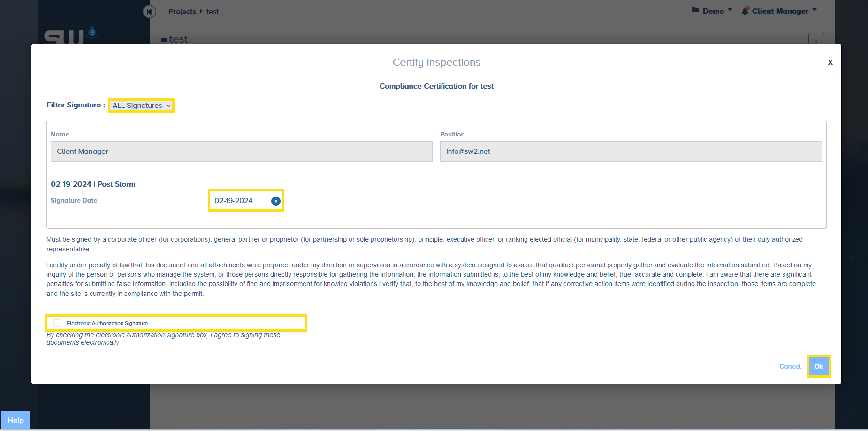Viewport: 868px width, 431px height.
Task: Go to Projects in the breadcrumb
Action: point(182,12)
